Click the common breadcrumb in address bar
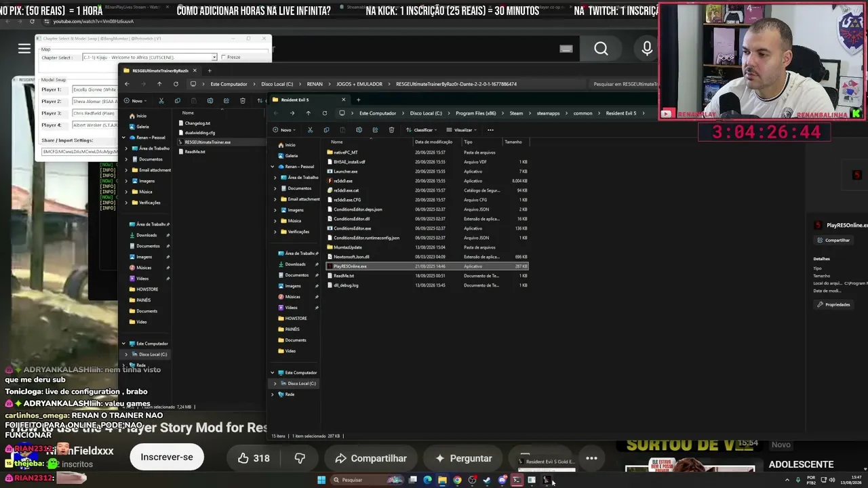Viewport: 868px width, 488px height. [583, 113]
